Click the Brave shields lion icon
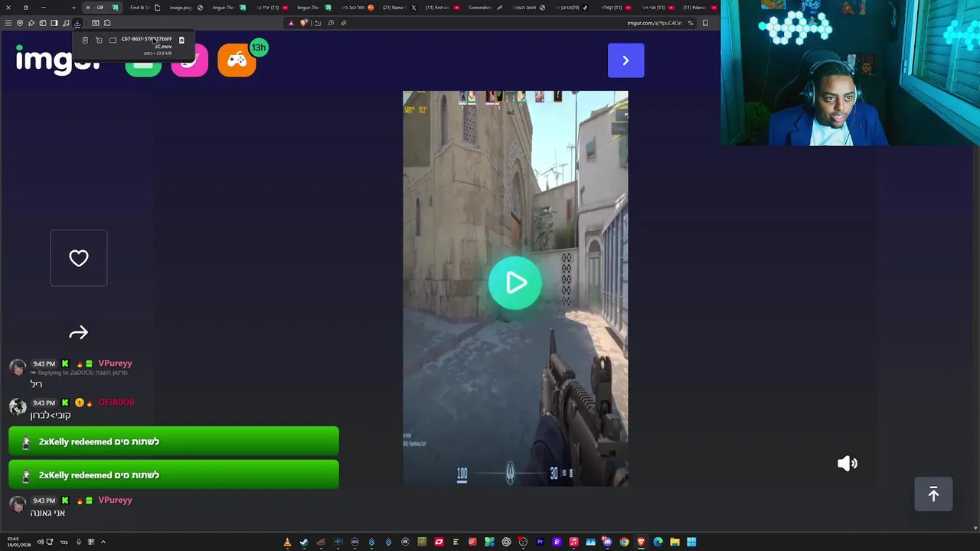Viewport: 980px width, 551px height. [x=304, y=23]
